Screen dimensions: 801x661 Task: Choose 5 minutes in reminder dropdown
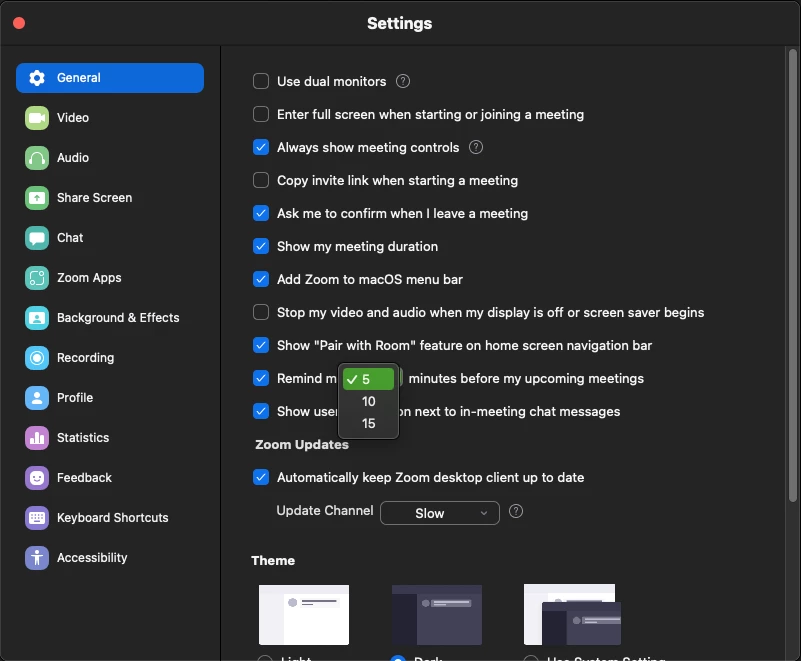368,379
